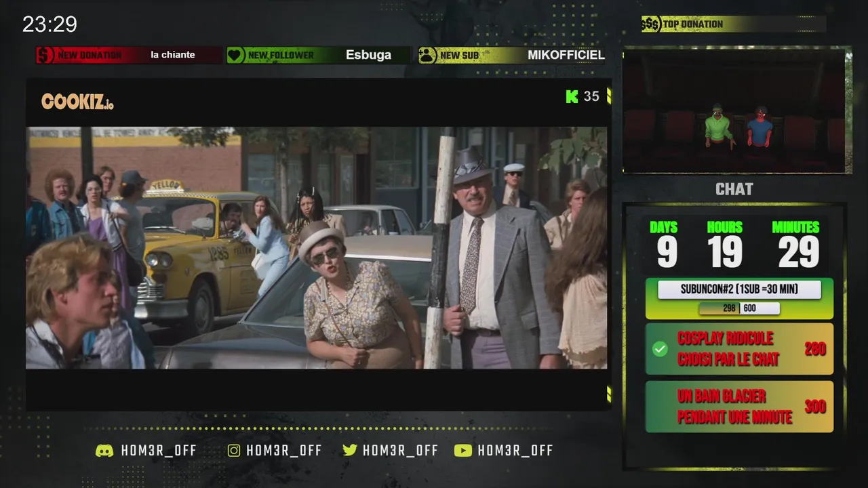Click the donor name 'la chiante'
This screenshot has width=868, height=488.
pyautogui.click(x=173, y=55)
